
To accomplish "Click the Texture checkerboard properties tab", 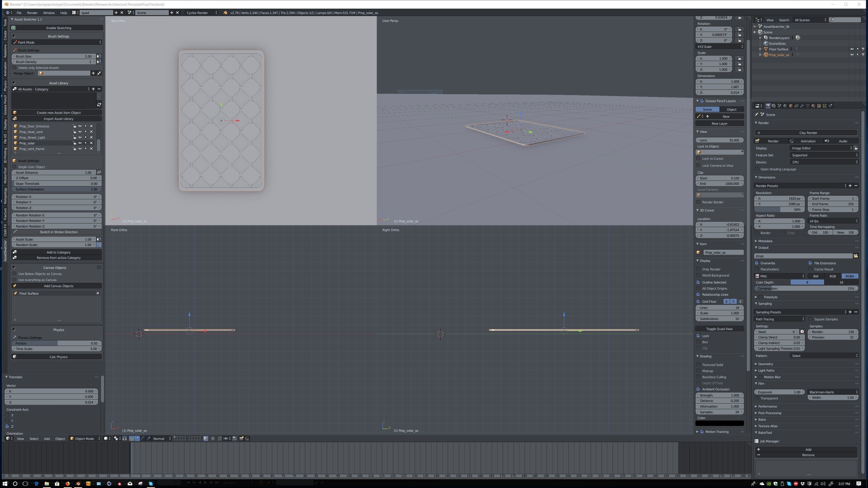I will pos(819,106).
